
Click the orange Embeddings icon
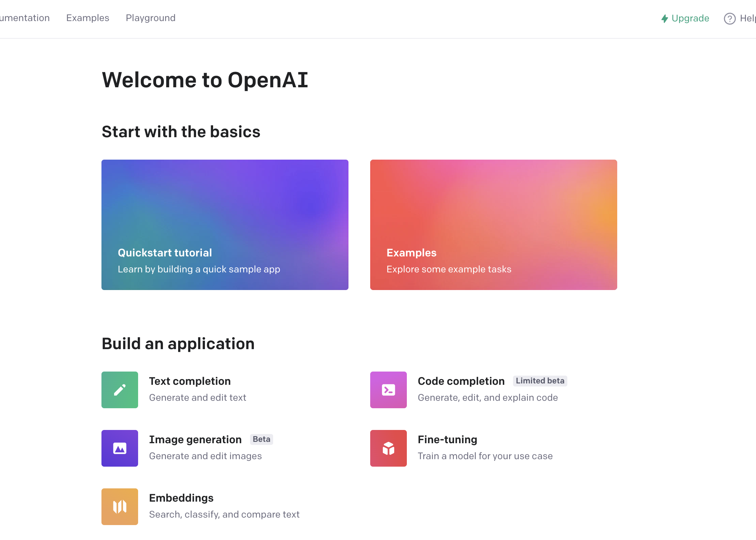point(119,506)
